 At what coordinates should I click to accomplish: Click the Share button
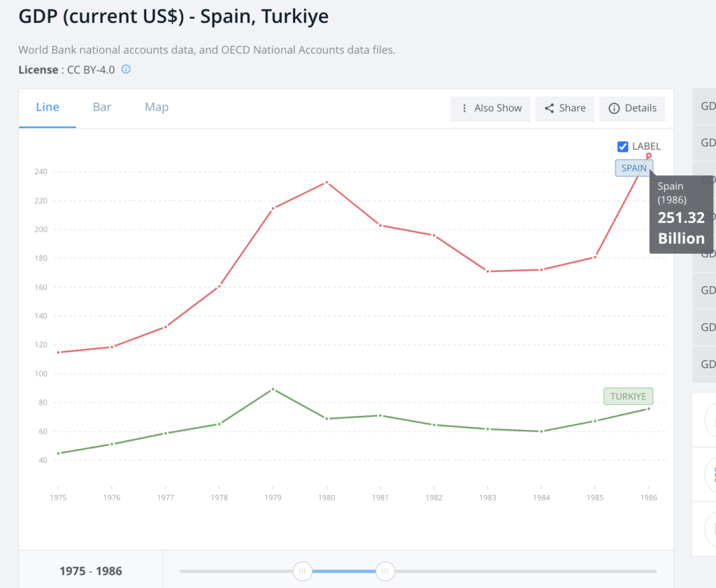click(x=565, y=108)
